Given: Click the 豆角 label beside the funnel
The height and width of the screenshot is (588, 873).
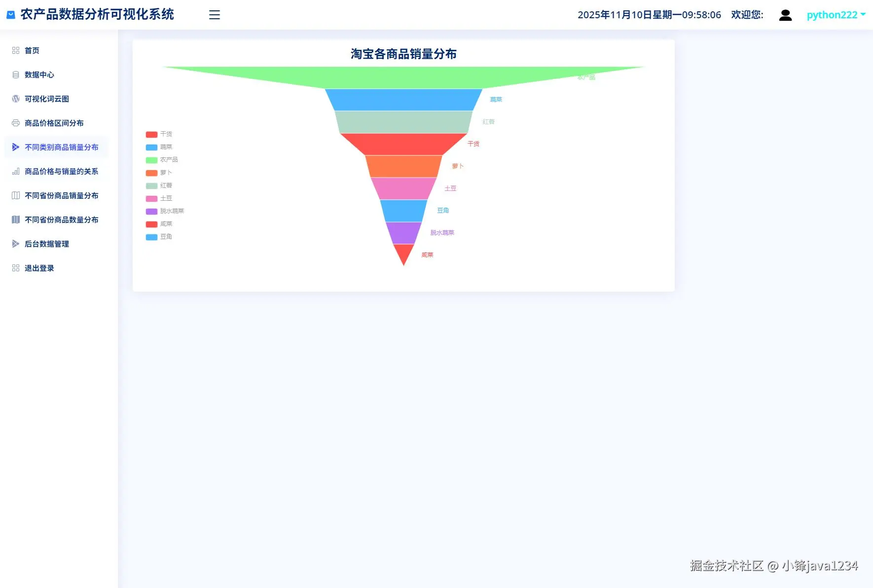Looking at the screenshot, I should click(443, 211).
